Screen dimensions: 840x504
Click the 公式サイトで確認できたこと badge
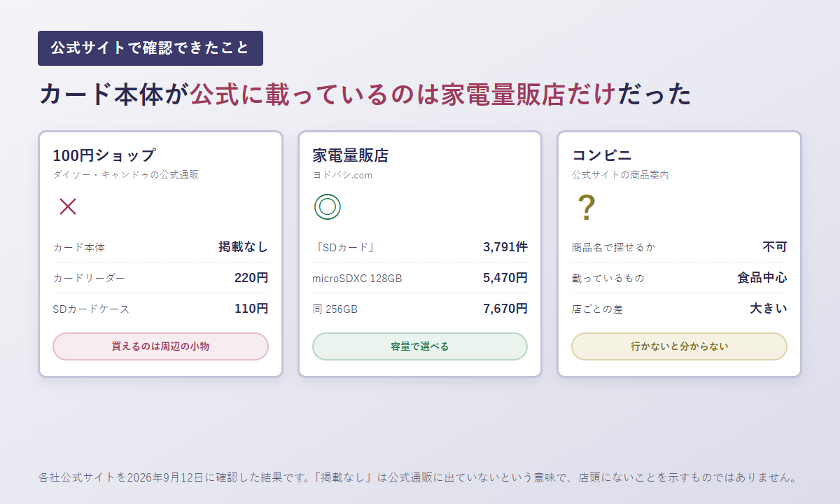coord(150,48)
